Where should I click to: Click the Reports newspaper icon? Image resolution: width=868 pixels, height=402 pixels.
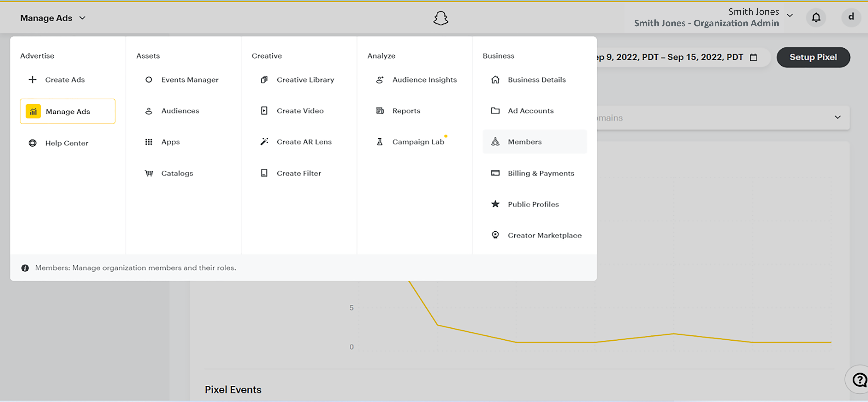(380, 111)
